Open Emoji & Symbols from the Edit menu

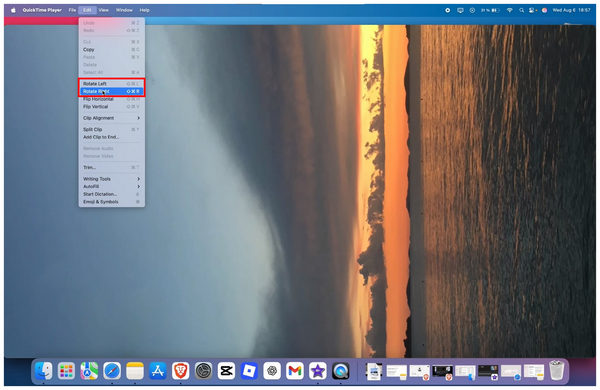point(111,202)
